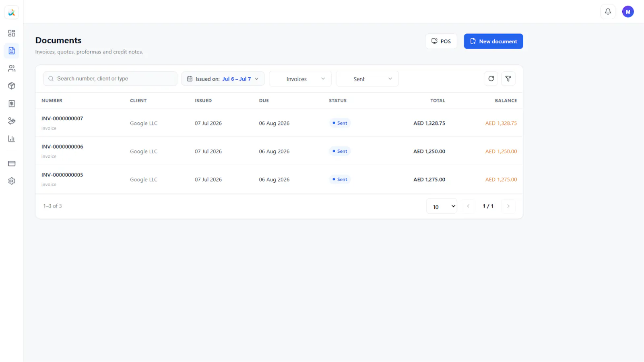This screenshot has height=362, width=644.
Task: Click the CLIENT column header
Action: click(138, 101)
